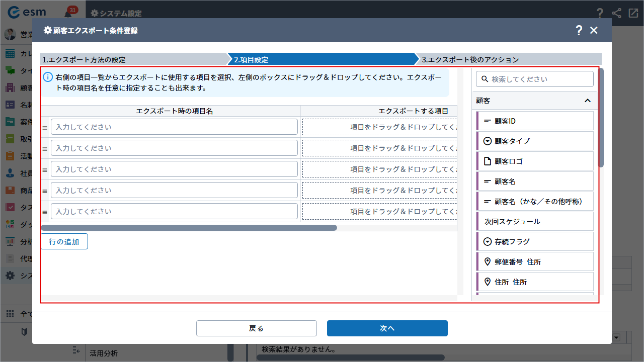Collapse the 顧客 section chevron
The image size is (644, 362).
point(587,101)
